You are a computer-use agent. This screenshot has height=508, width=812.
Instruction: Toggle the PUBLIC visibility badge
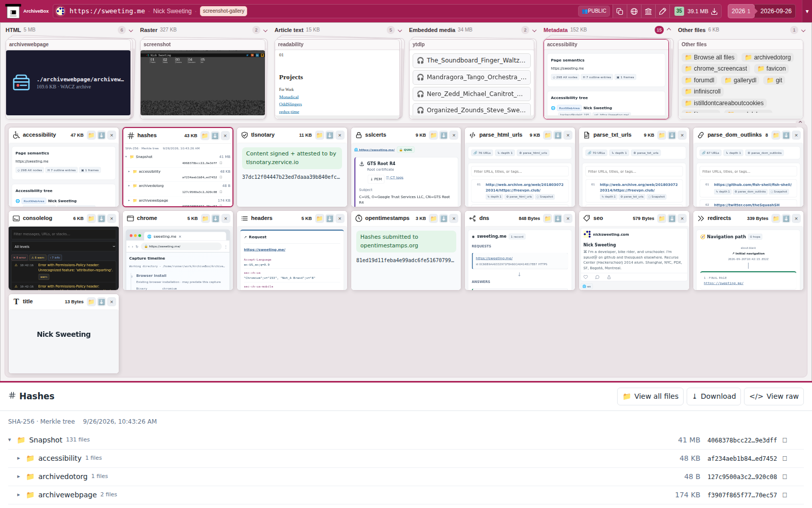coord(594,11)
